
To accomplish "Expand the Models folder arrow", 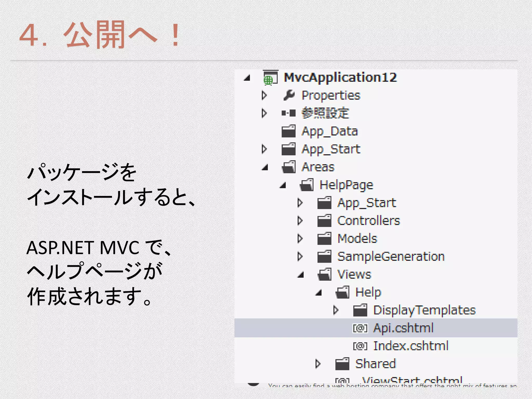I will (300, 239).
